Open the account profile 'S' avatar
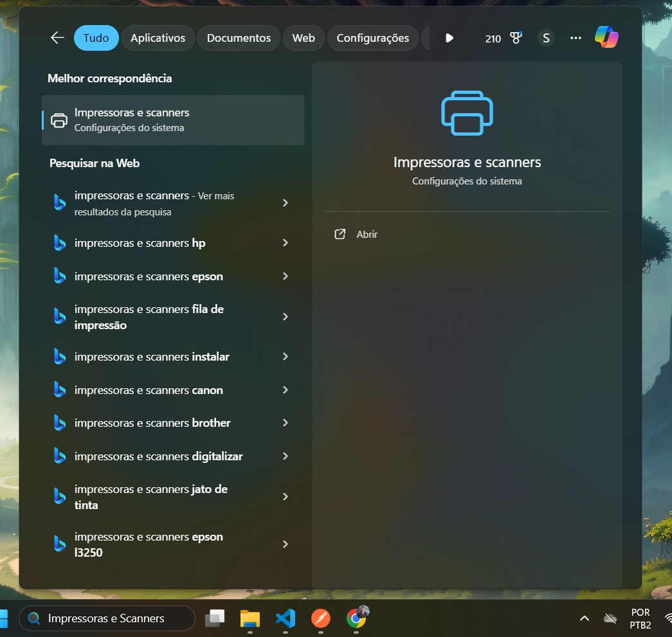672x637 pixels. point(546,38)
